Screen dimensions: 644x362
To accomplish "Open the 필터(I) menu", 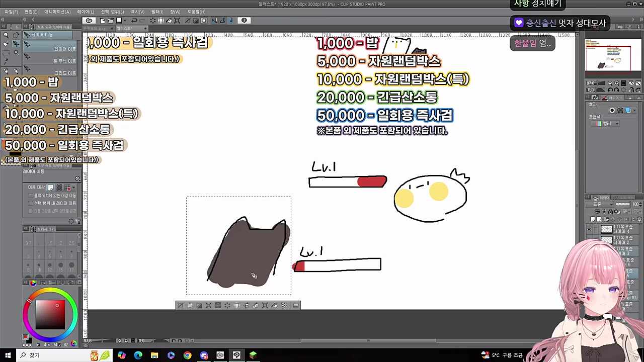I will [x=157, y=12].
